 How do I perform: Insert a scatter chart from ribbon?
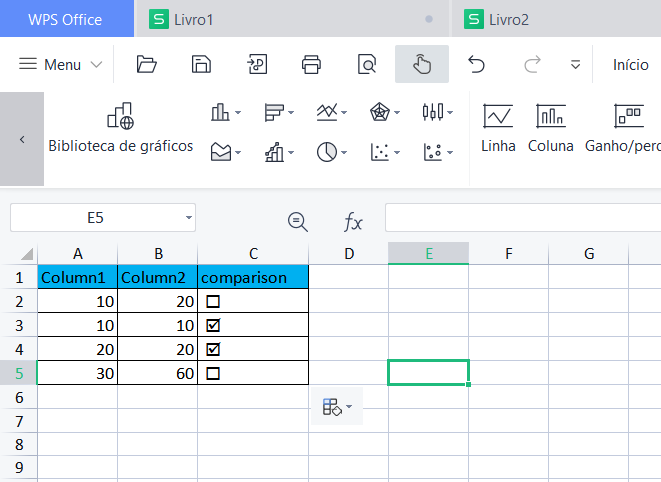(380, 152)
